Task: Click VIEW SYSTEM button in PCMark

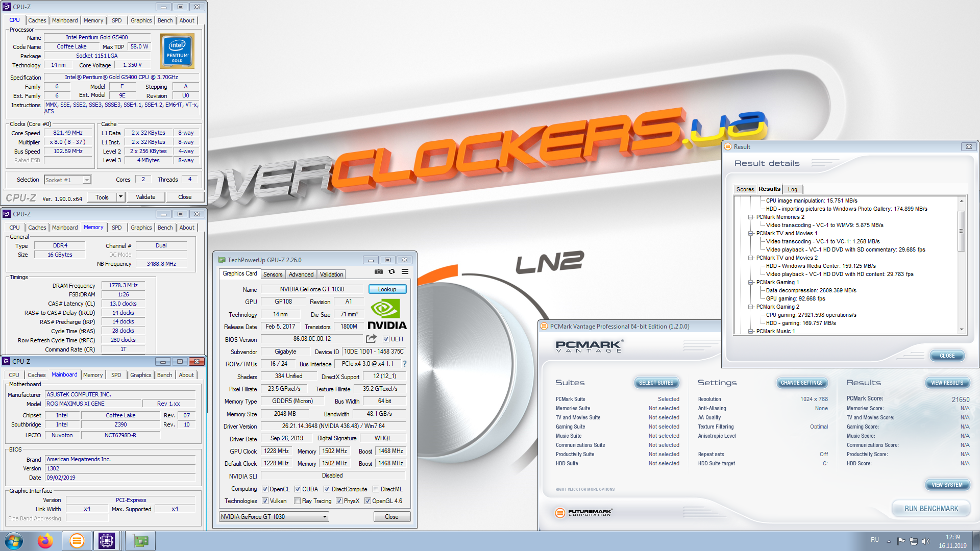Action: pos(947,485)
